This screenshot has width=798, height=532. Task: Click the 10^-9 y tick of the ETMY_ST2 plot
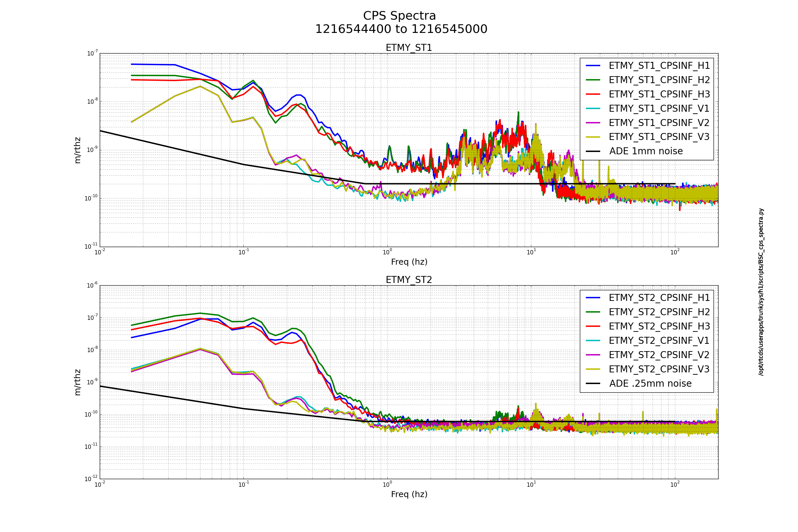[92, 382]
